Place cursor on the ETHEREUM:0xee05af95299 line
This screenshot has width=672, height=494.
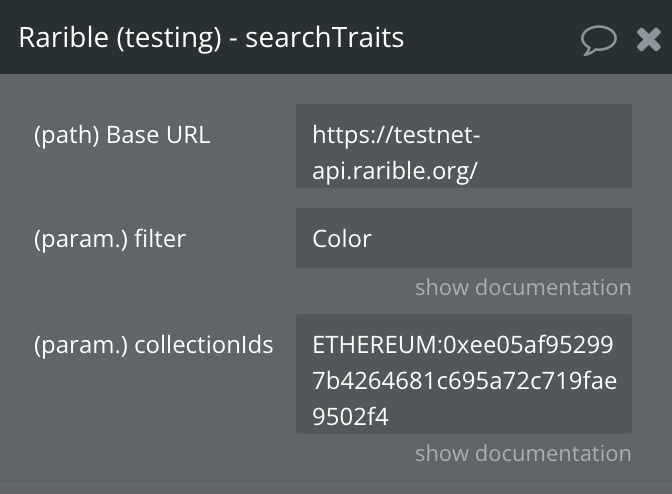463,344
